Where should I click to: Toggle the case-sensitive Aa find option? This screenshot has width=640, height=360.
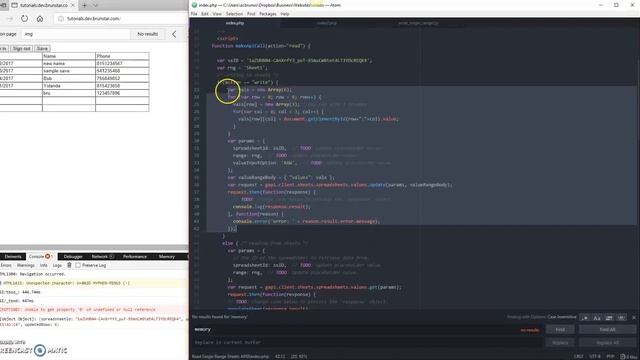pos(597,317)
